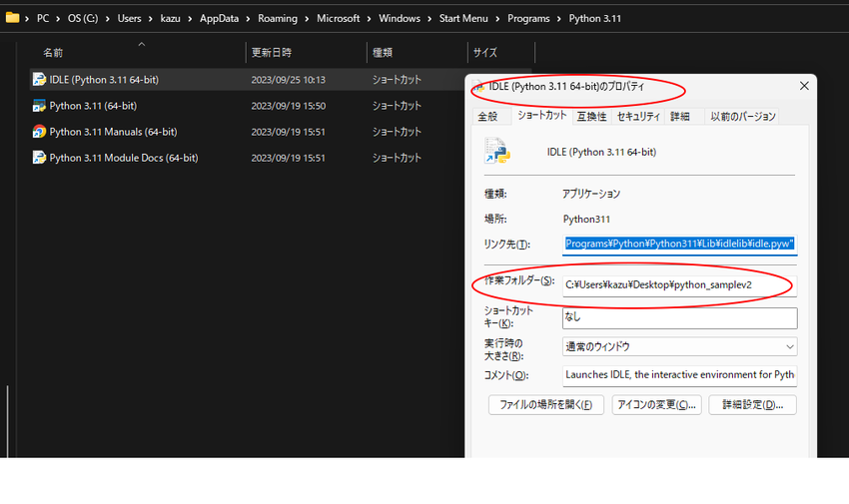Expand the chevron after AppData in breadcrumb
Viewport: 849px width, 504px height.
pos(248,19)
